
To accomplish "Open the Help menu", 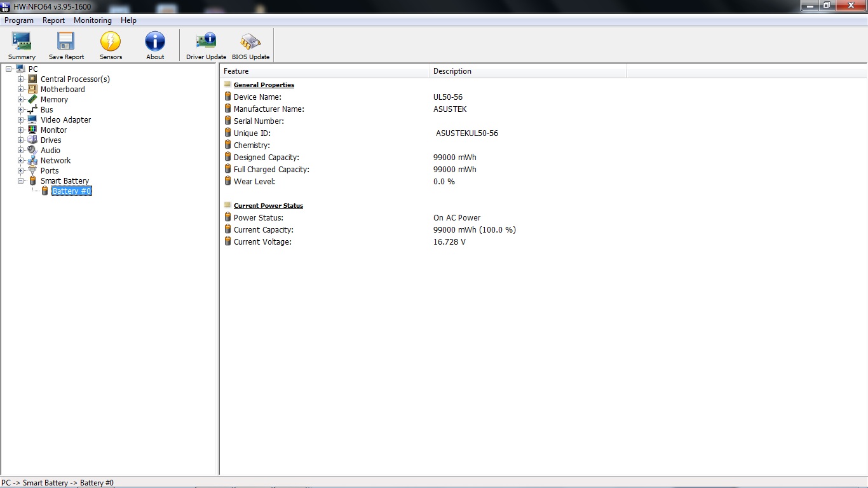I will point(128,20).
